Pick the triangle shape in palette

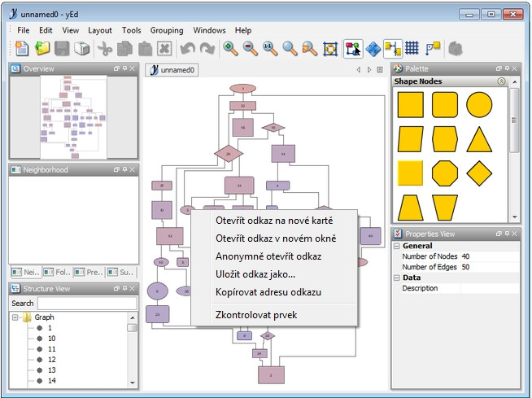(x=479, y=139)
